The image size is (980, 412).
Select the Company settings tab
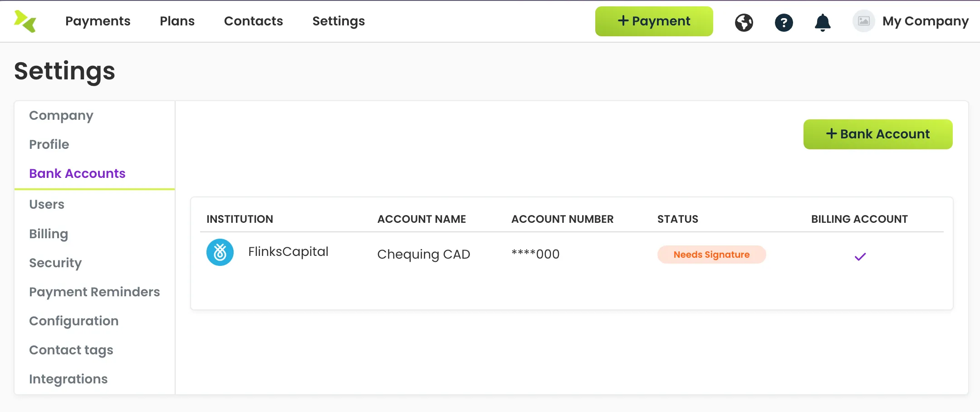tap(61, 116)
